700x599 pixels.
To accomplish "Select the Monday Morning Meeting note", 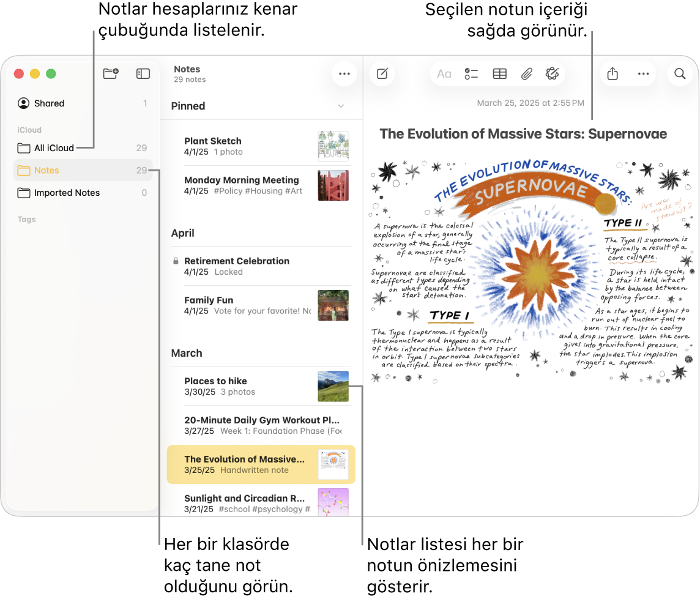I will (x=242, y=185).
